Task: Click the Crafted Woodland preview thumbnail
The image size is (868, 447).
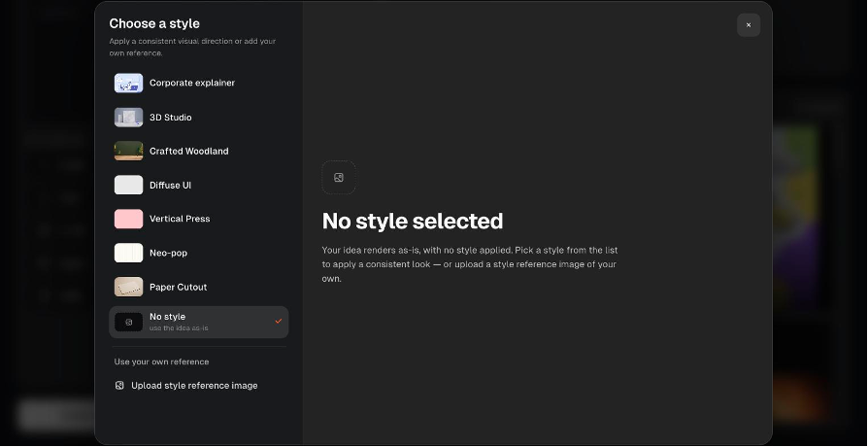Action: click(x=128, y=152)
